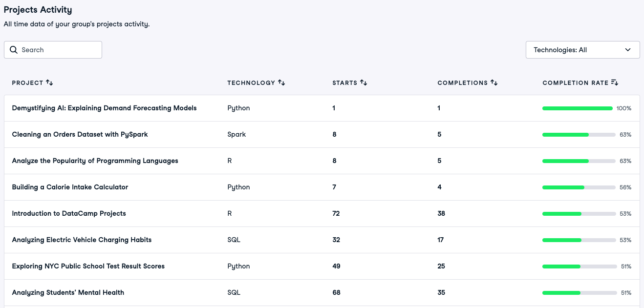644x308 pixels.
Task: Select Analyze the Popularity of Programming Languages
Action: (95, 161)
